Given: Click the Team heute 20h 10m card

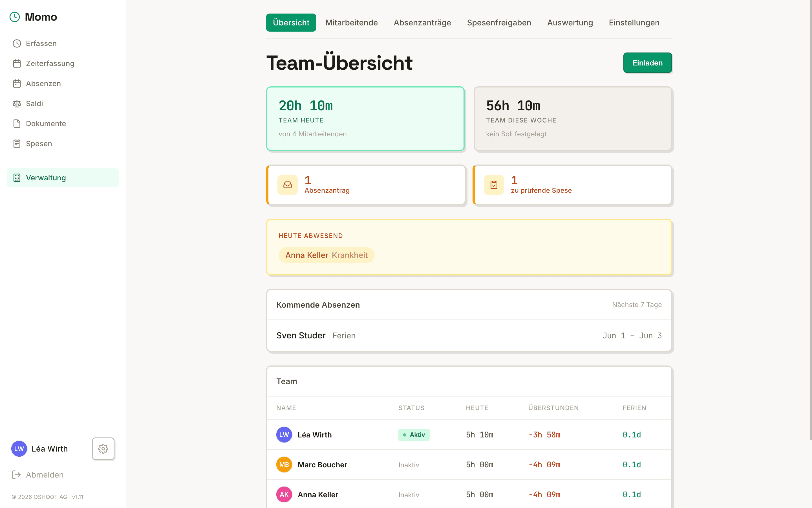Looking at the screenshot, I should point(365,119).
